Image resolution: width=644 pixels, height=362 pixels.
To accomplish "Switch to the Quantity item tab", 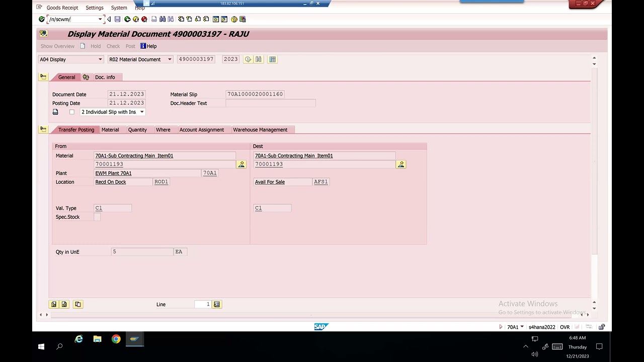I will click(137, 130).
